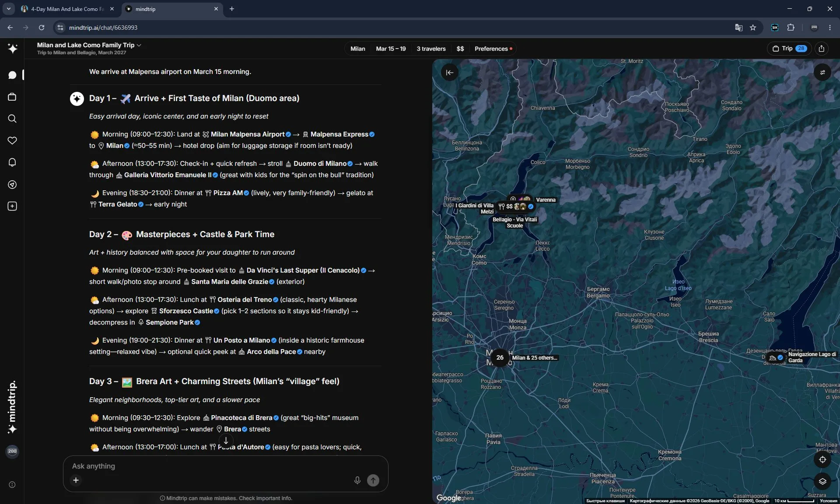
Task: Open the Duomo di Milano link
Action: 320,164
